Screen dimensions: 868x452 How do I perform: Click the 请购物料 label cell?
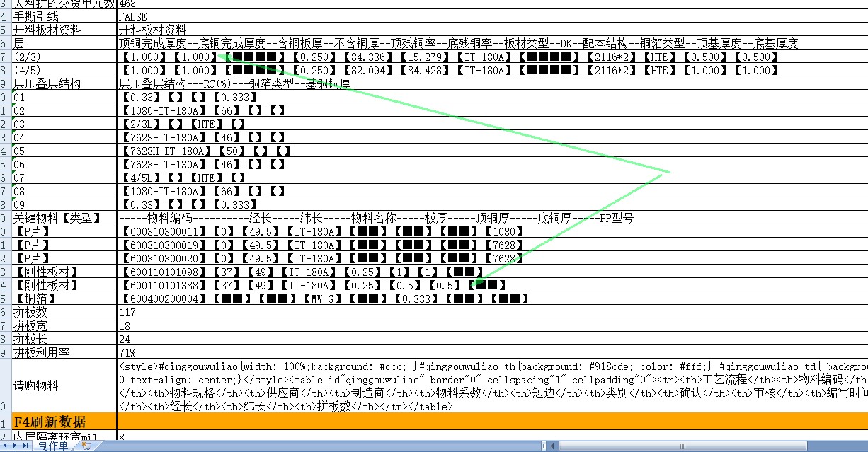(x=64, y=386)
